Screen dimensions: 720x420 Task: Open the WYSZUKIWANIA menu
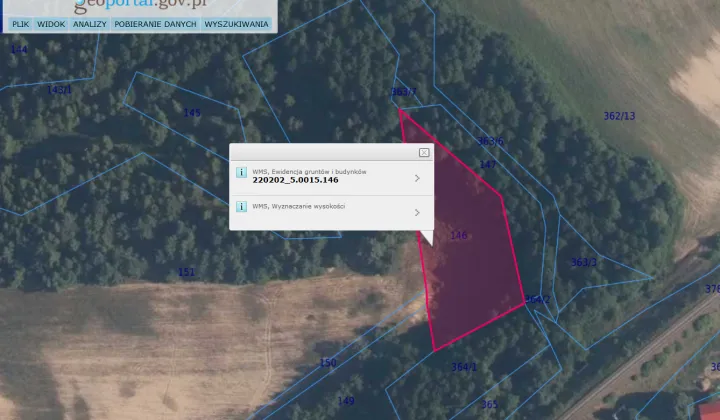(236, 24)
